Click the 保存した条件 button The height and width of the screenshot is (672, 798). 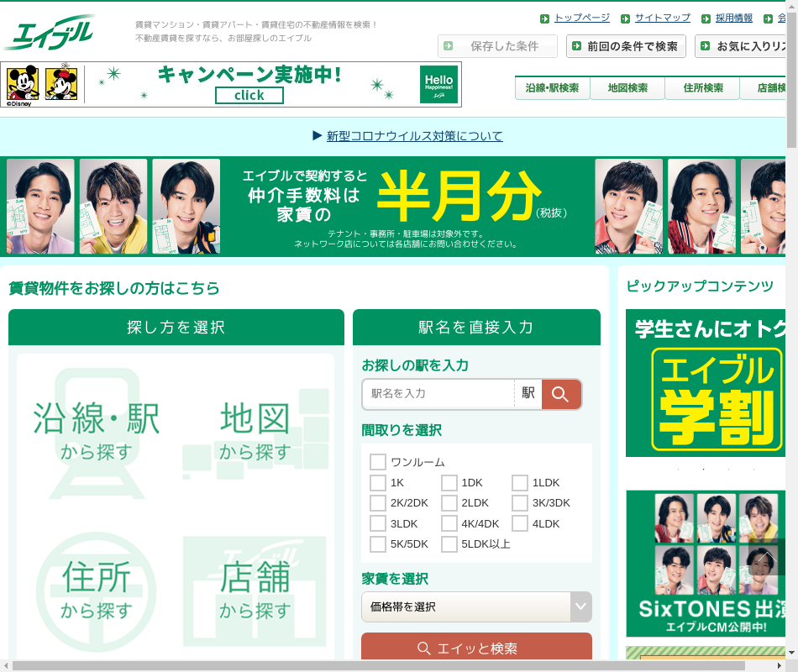pyautogui.click(x=498, y=46)
